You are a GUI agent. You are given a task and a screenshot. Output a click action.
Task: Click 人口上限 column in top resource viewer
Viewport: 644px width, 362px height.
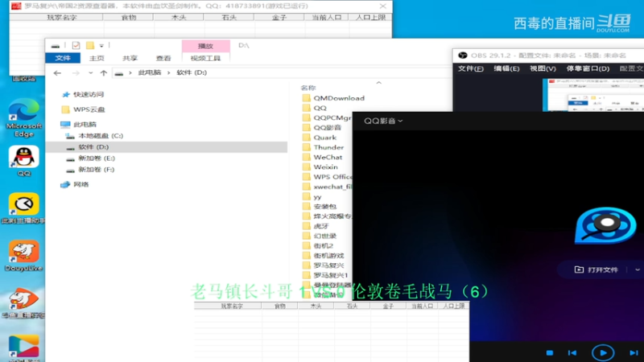pyautogui.click(x=370, y=17)
